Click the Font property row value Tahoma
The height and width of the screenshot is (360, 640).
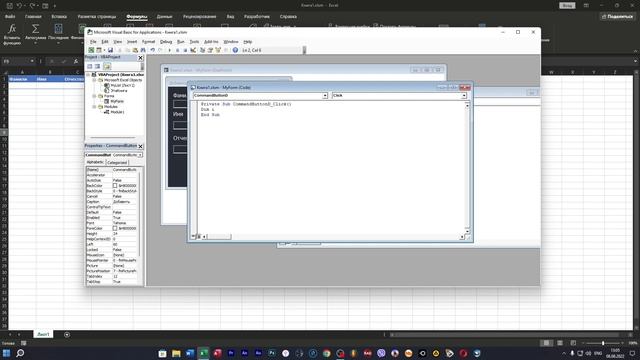pos(125,223)
